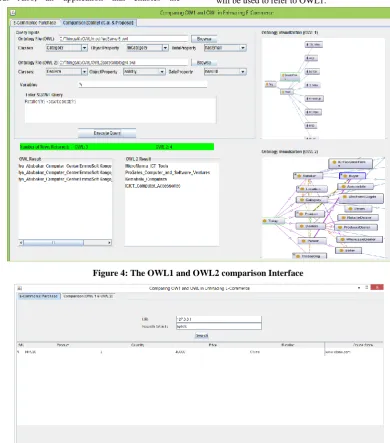Click Person node in OWL 2 graph
Screen dimensions: 390x443
[312, 241]
